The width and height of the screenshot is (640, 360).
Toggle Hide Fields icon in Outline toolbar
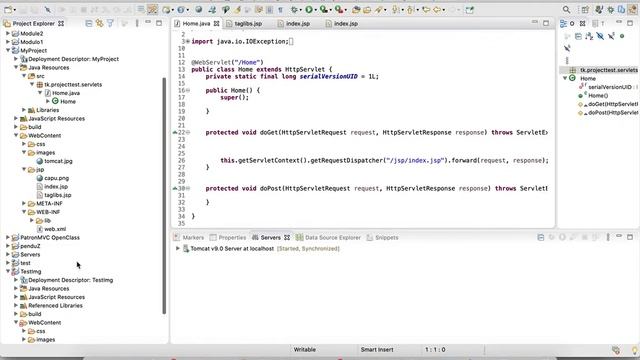600,36
